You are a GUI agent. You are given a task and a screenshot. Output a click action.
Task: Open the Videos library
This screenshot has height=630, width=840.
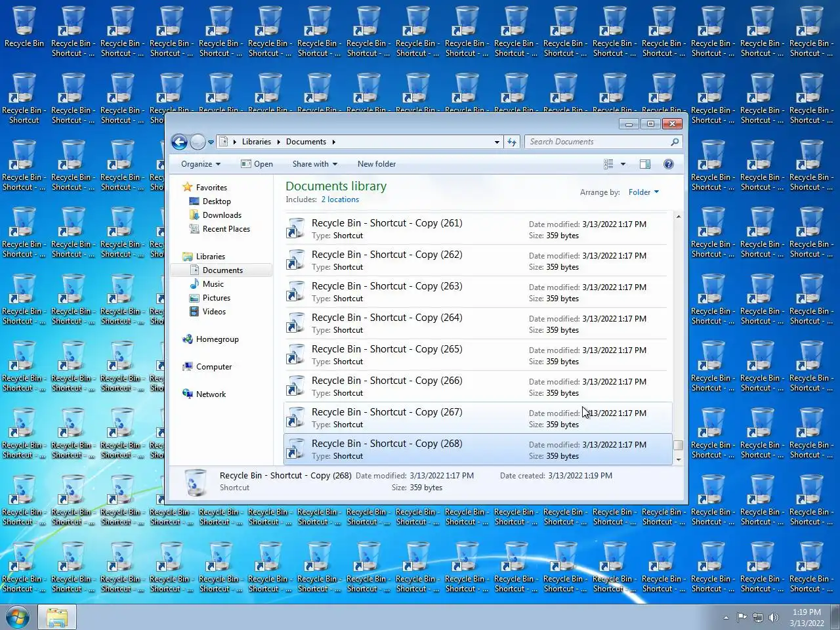tap(214, 312)
